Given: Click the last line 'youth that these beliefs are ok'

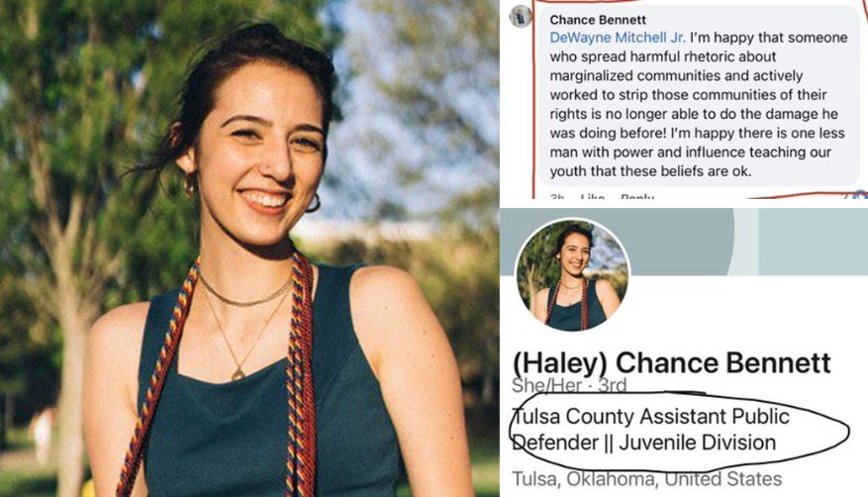Looking at the screenshot, I should [650, 171].
